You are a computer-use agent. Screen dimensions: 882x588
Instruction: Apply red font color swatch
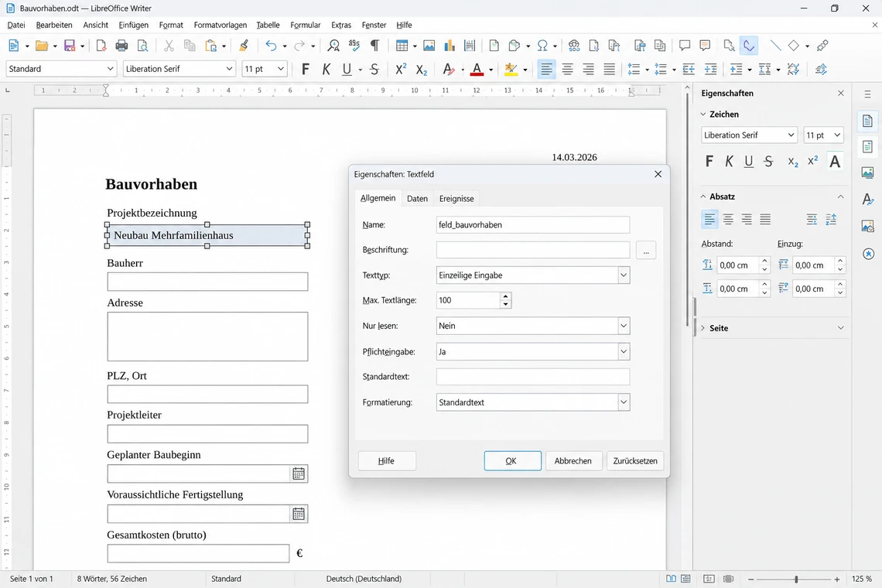pyautogui.click(x=477, y=69)
